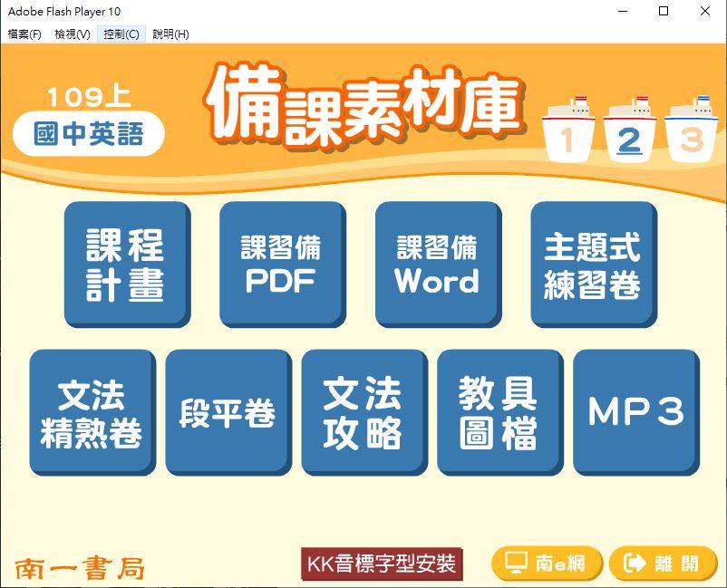Screen dimensions: 727x588
Task: Open the 課習備 PDF tile
Action: [x=282, y=265]
